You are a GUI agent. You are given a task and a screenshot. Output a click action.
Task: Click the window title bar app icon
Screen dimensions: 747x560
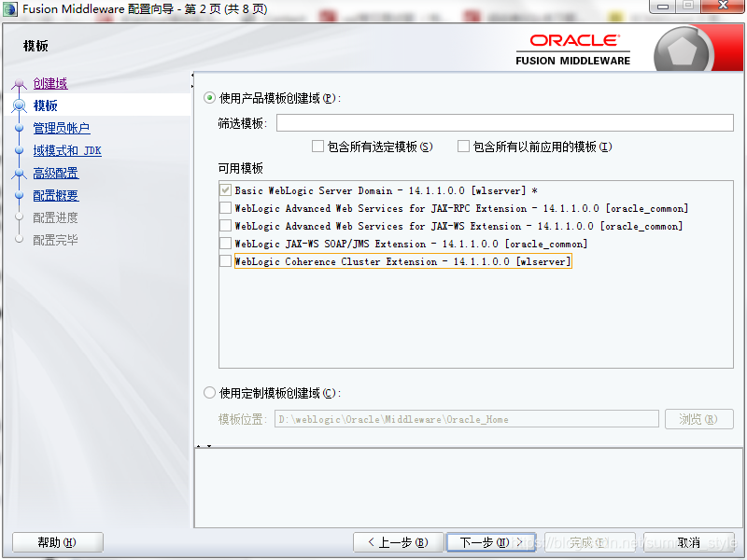10,8
